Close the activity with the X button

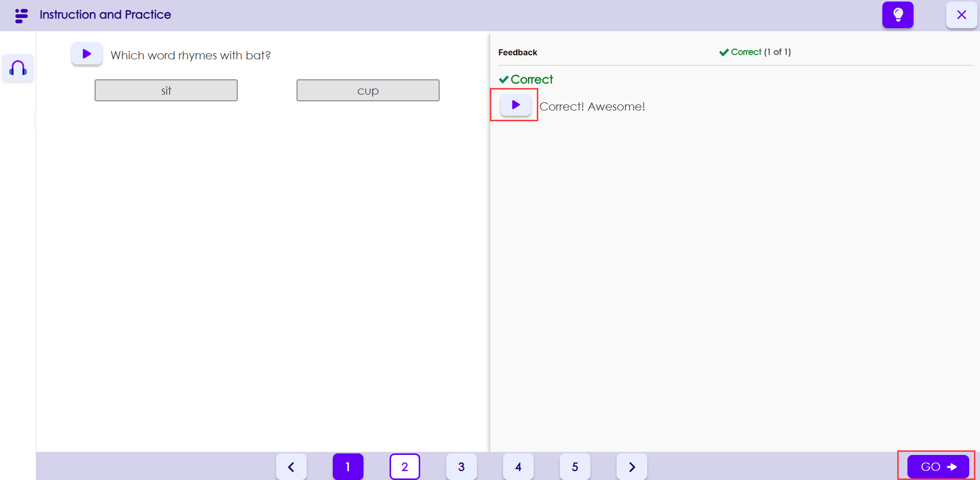961,15
